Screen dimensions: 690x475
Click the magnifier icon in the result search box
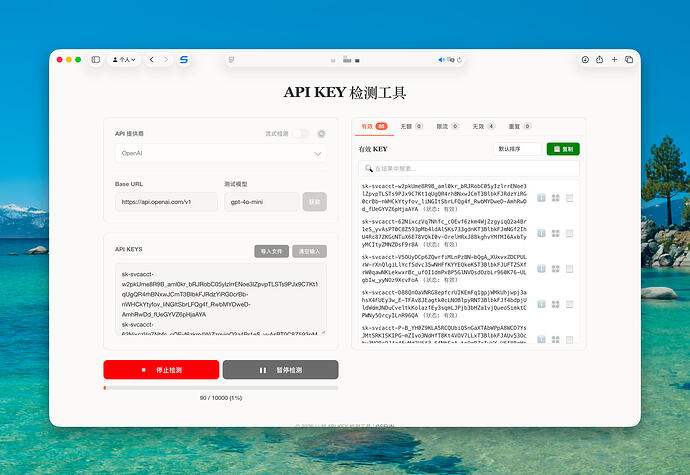369,168
